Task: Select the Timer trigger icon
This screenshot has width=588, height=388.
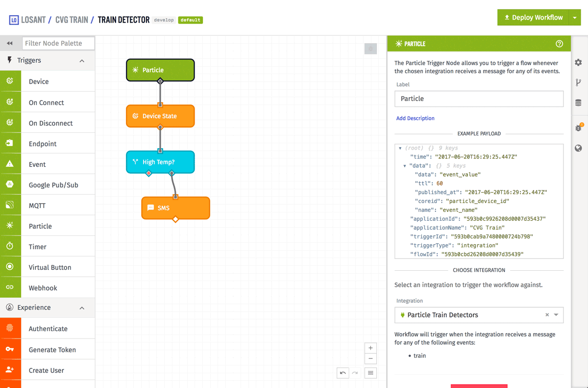Action: 10,246
